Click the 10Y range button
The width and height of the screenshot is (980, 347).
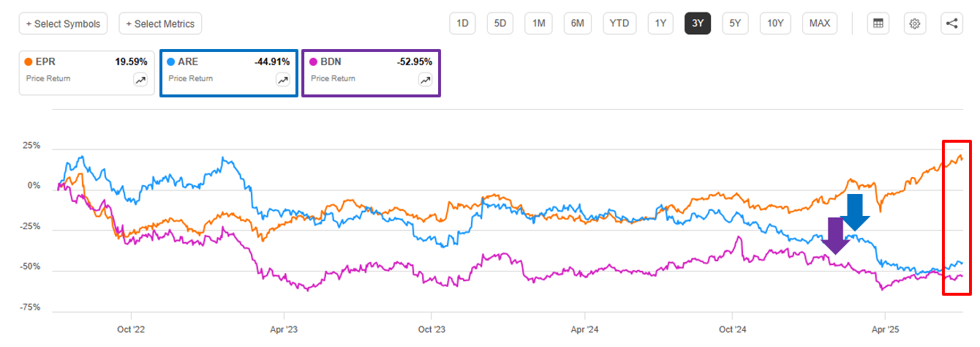pyautogui.click(x=775, y=23)
